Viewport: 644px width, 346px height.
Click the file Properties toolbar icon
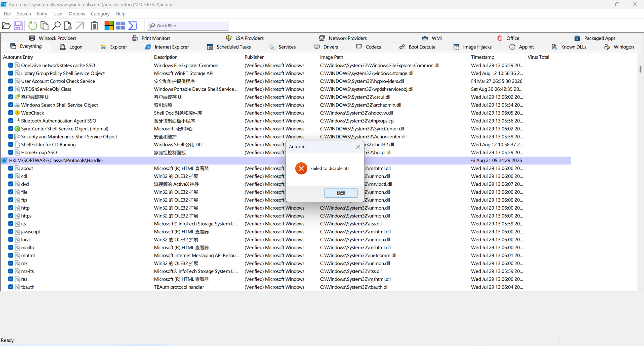[67, 26]
